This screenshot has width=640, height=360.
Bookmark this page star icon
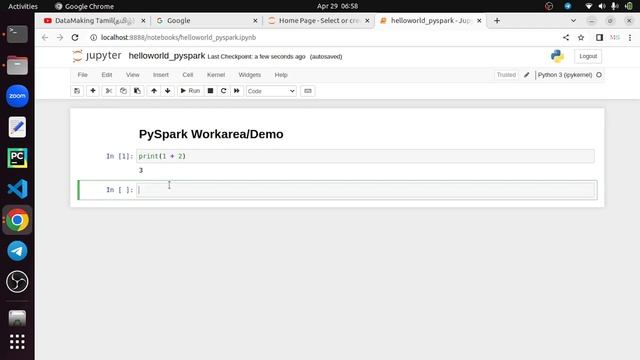click(581, 38)
